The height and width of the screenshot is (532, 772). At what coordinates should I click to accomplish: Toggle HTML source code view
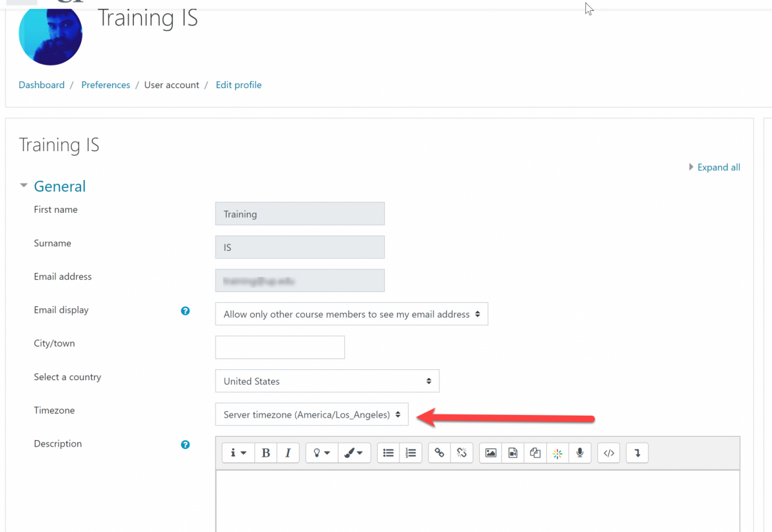tap(609, 453)
